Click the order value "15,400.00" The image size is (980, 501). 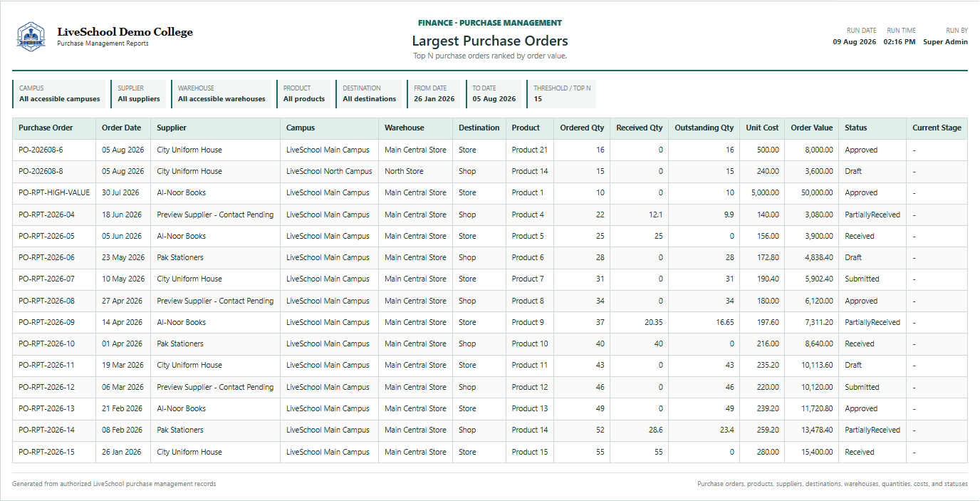817,452
